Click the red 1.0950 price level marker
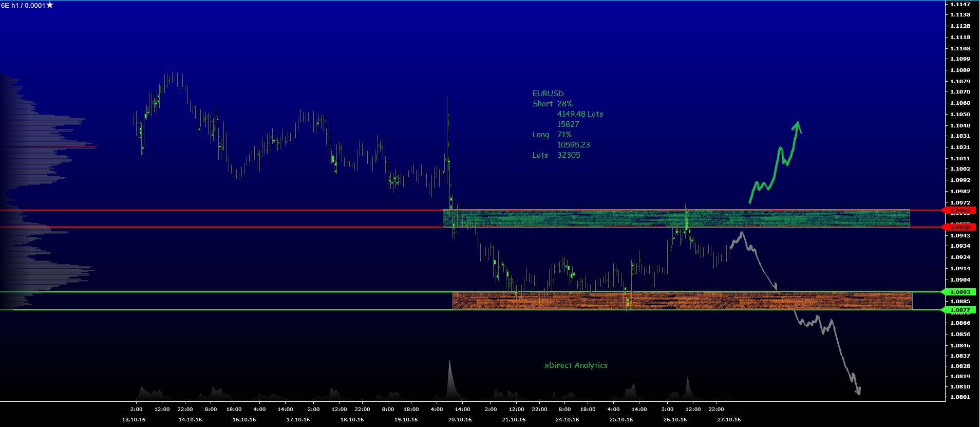Viewport: 980px width, 427px height. (x=959, y=227)
